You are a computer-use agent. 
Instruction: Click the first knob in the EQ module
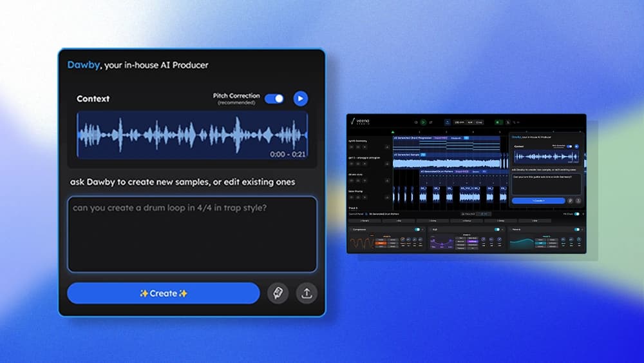point(484,239)
